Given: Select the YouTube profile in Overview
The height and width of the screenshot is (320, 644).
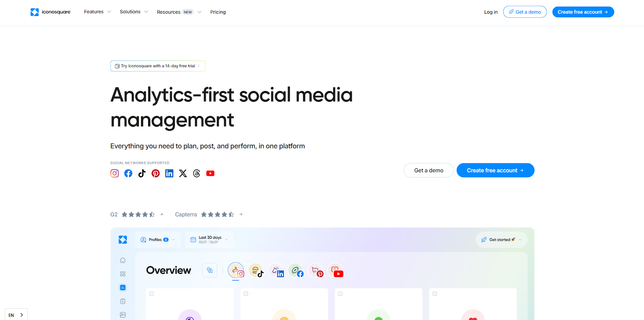Looking at the screenshot, I should point(336,270).
